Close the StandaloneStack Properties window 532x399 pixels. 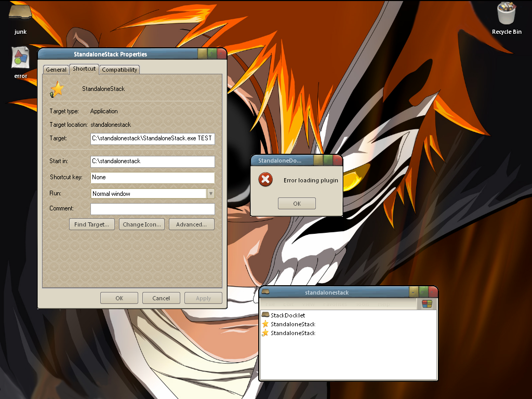pos(221,54)
